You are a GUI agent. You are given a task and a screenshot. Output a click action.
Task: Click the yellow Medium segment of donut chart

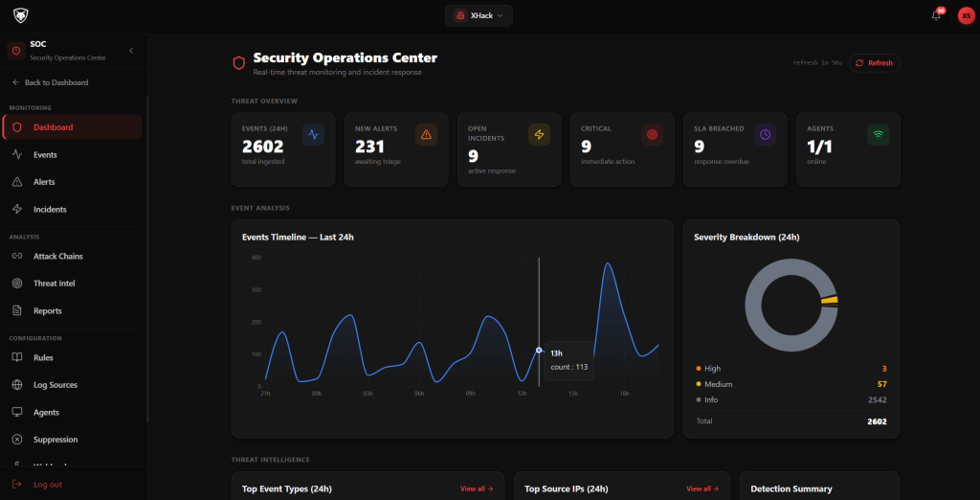pos(829,301)
